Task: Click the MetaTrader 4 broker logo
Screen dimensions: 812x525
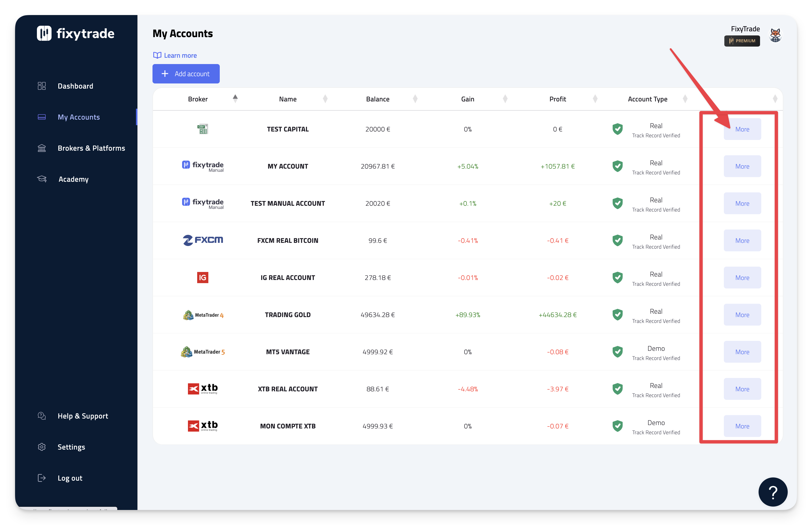Action: coord(203,315)
